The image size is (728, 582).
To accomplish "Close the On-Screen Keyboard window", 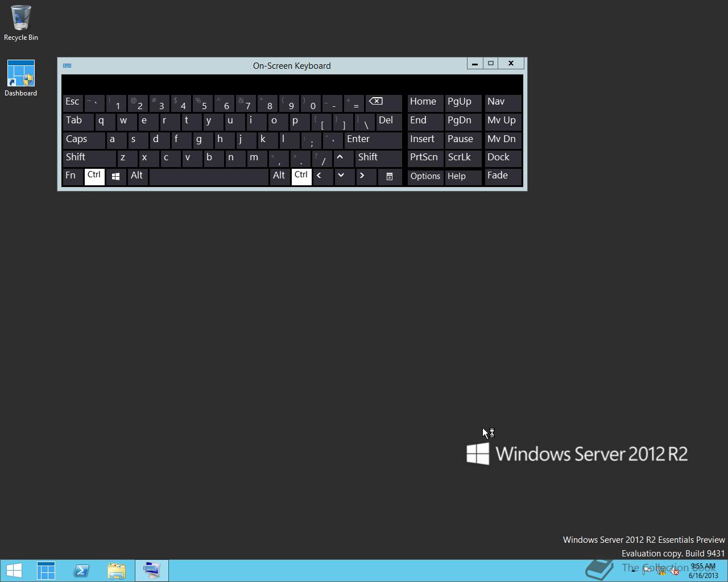I will (511, 64).
